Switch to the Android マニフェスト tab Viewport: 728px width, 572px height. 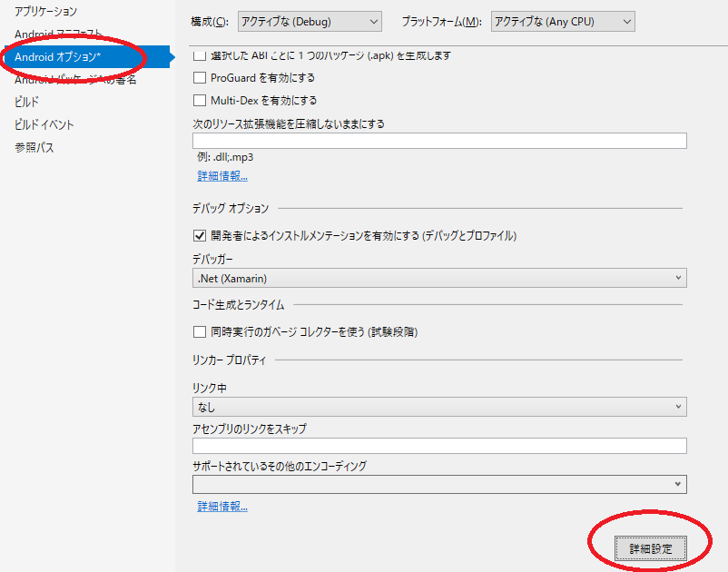tap(58, 34)
